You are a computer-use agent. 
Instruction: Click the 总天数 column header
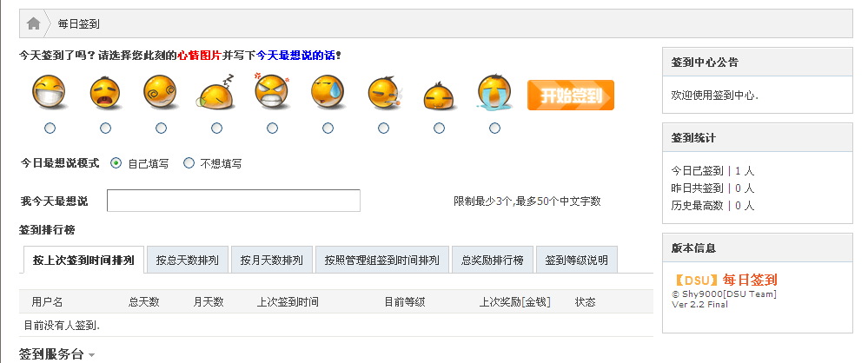pyautogui.click(x=144, y=302)
